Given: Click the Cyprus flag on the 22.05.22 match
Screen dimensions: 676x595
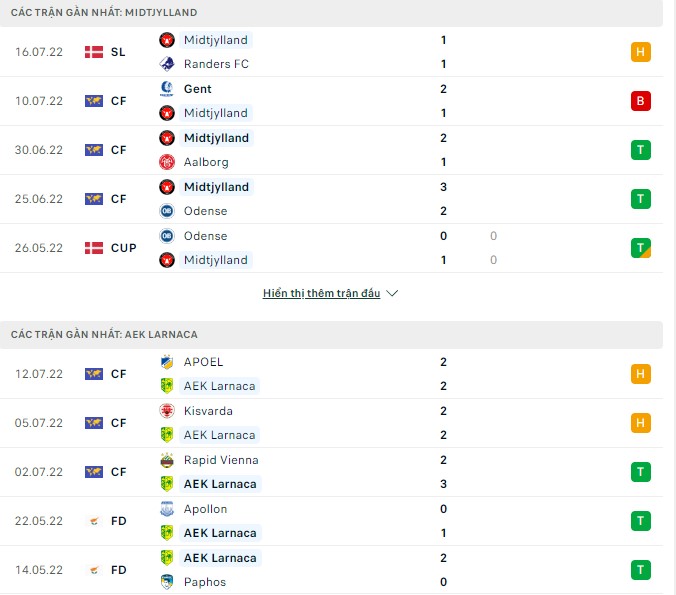Looking at the screenshot, I should coord(94,521).
